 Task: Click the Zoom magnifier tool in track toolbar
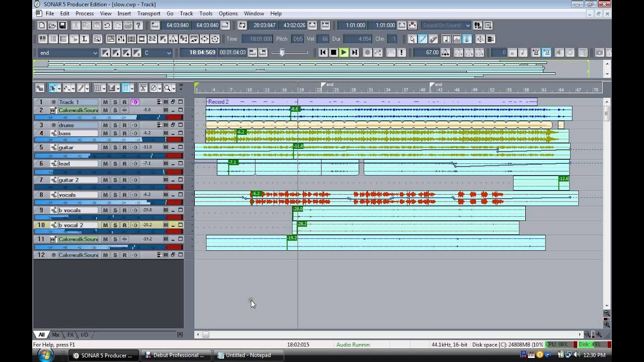point(167,88)
